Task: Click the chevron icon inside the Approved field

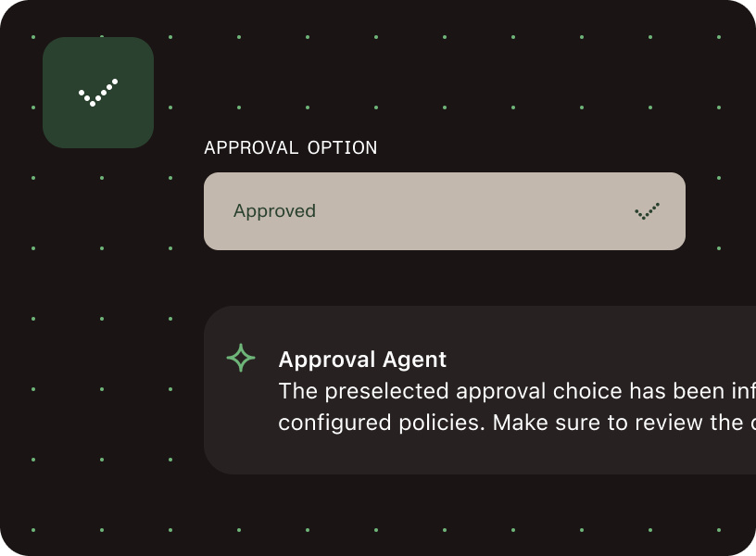Action: tap(649, 210)
